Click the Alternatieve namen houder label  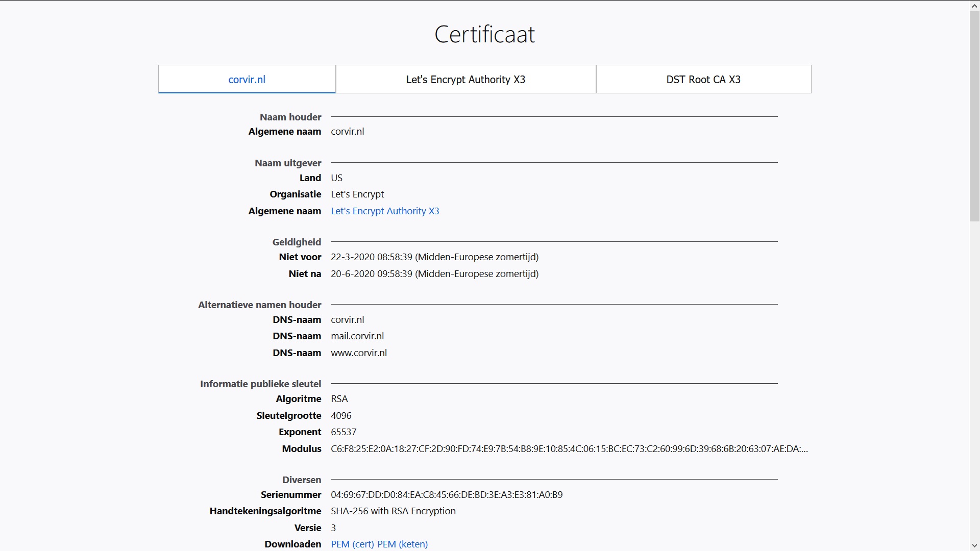(x=260, y=305)
